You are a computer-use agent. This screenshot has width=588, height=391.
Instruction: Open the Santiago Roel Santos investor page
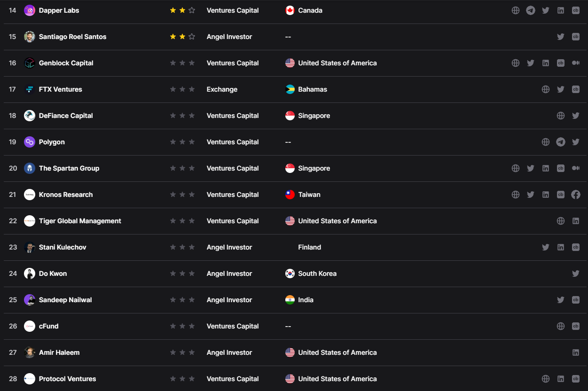pos(72,37)
